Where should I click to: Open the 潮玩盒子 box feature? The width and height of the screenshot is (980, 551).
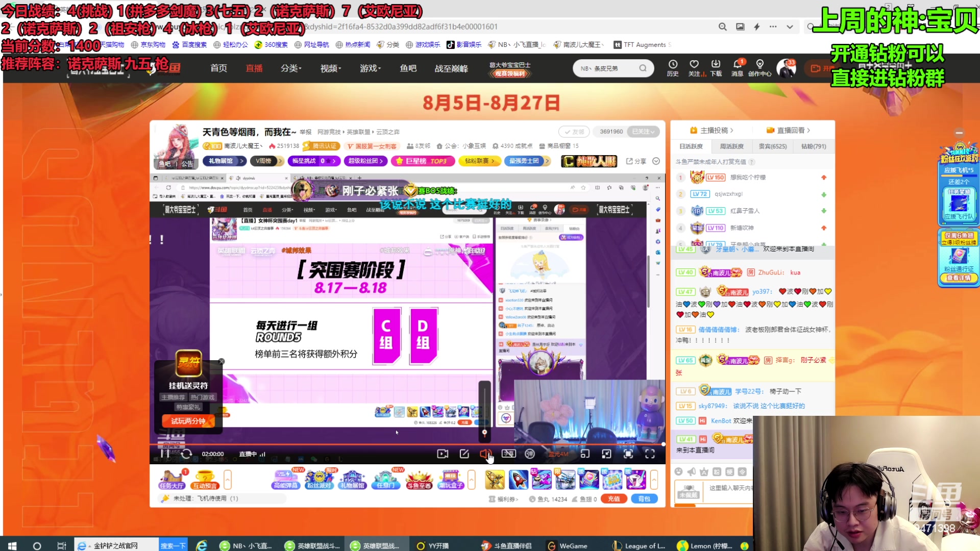point(452,480)
